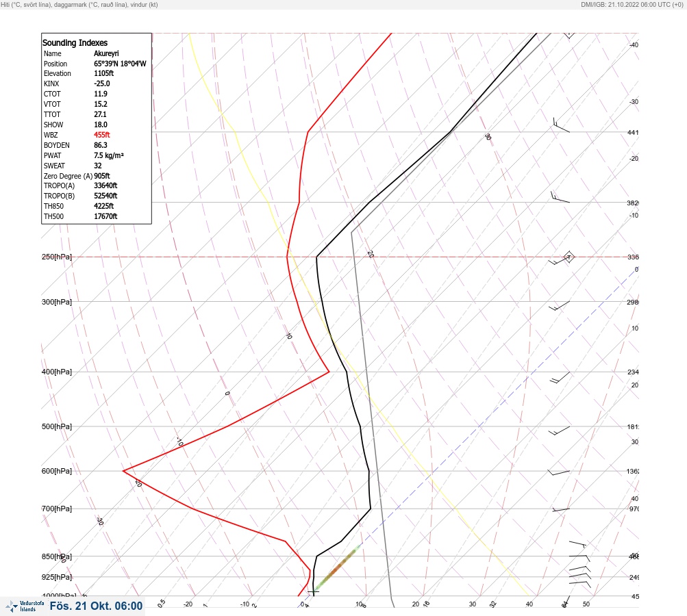Click the wind barb at 300 hPa

click(560, 305)
